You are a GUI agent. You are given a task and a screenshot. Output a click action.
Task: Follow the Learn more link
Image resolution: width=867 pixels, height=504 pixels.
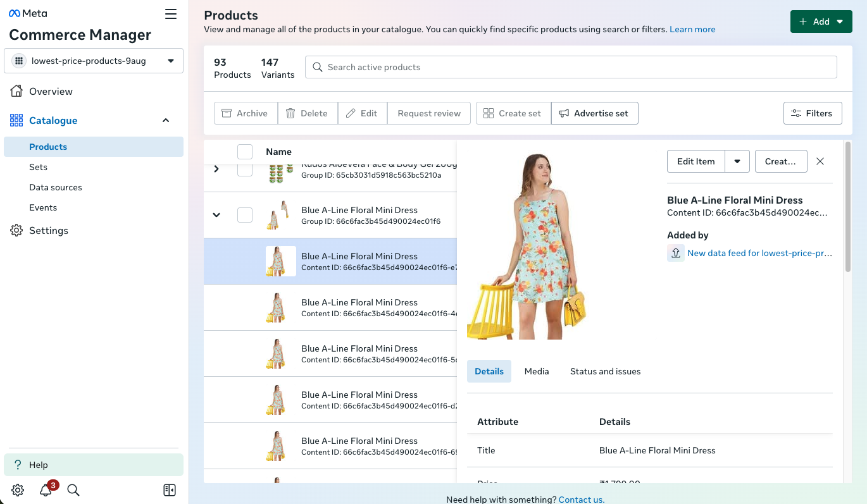(x=692, y=29)
